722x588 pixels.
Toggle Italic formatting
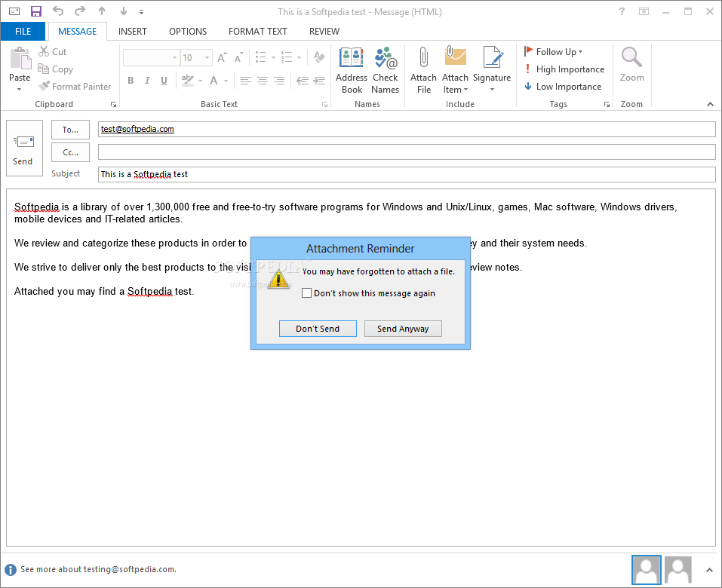click(x=147, y=81)
